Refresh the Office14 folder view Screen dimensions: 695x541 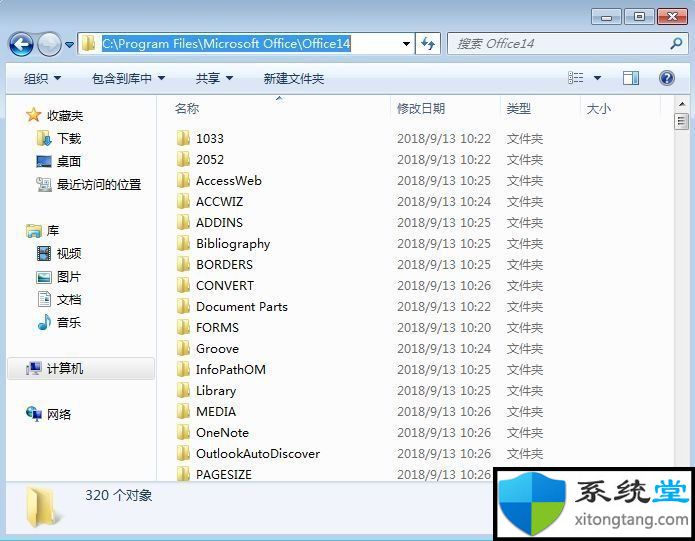click(x=428, y=43)
